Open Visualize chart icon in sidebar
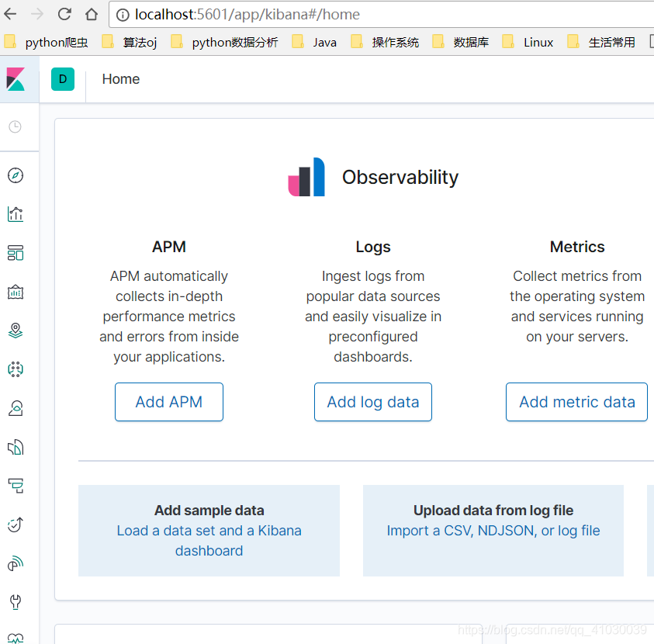Image resolution: width=654 pixels, height=644 pixels. pos(16,214)
